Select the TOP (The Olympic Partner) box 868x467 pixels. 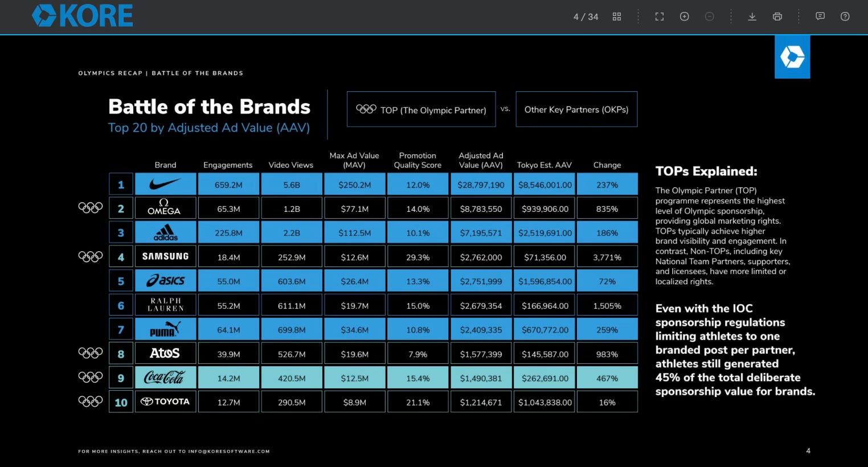pos(421,109)
